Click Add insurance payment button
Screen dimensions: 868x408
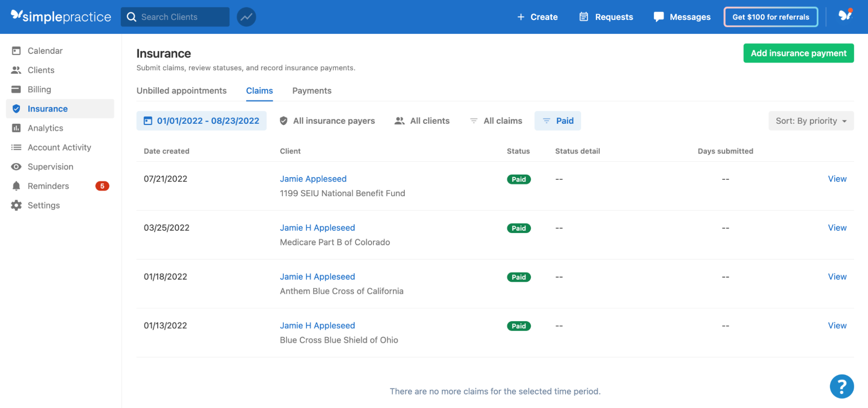point(799,53)
